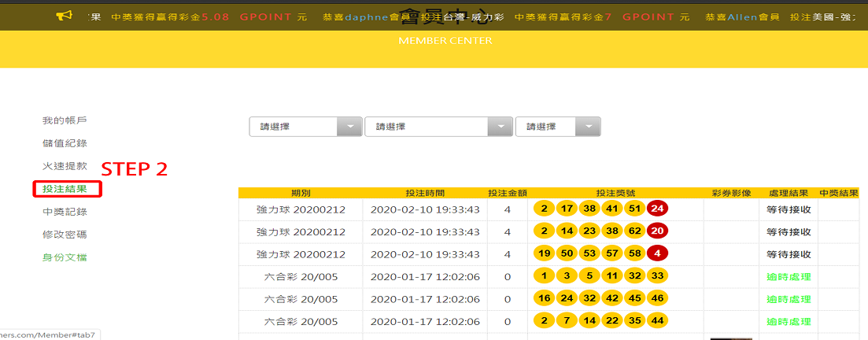This screenshot has width=868, height=340.
Task: Click the red ball numbered 24
Action: tap(657, 209)
